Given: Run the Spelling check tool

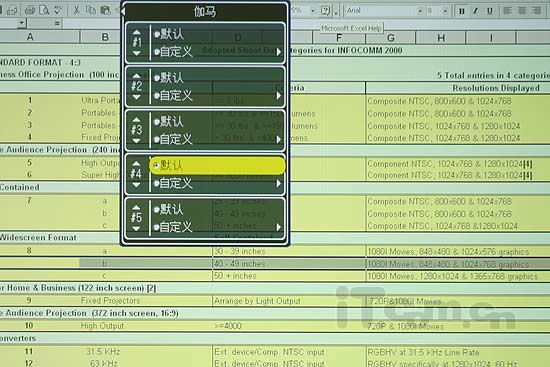Looking at the screenshot, I should [58, 10].
